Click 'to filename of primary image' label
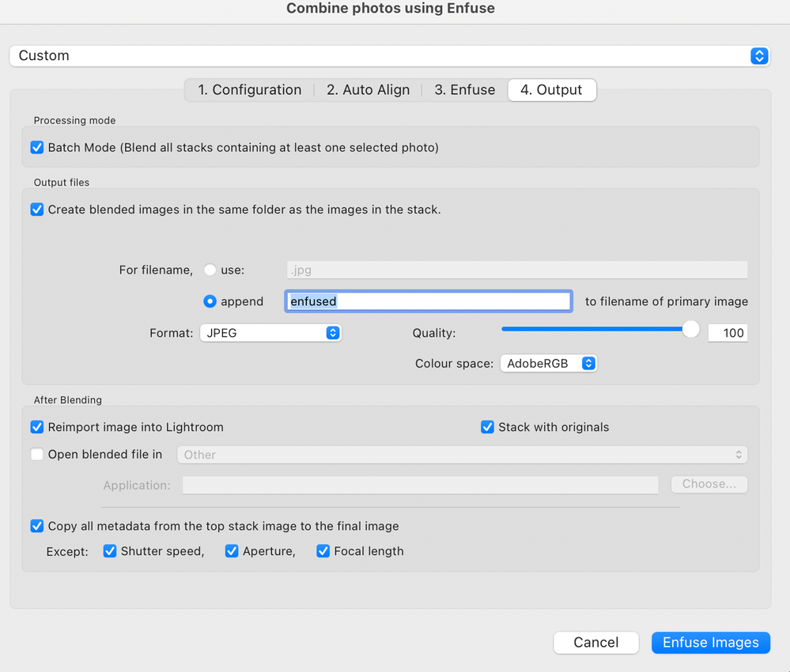 pos(666,301)
